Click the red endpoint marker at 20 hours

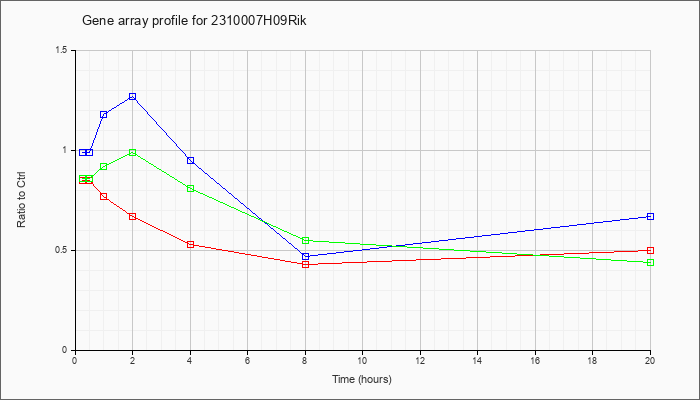pyautogui.click(x=650, y=250)
